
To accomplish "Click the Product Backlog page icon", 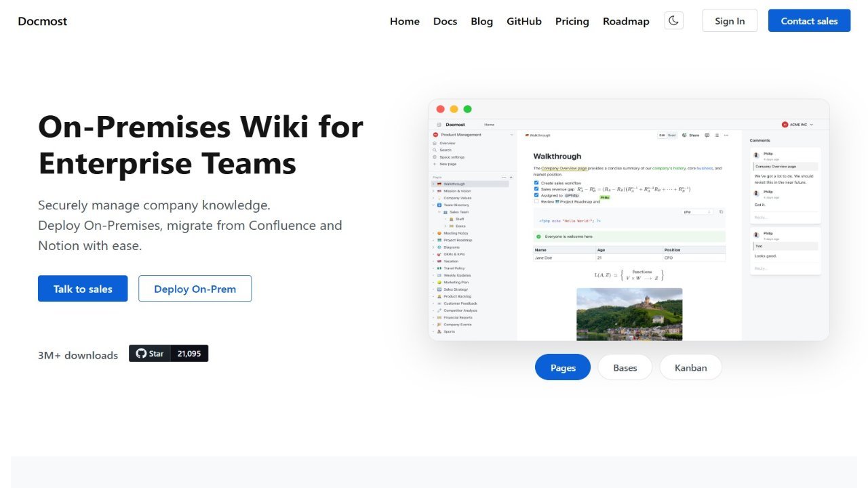I will (439, 296).
